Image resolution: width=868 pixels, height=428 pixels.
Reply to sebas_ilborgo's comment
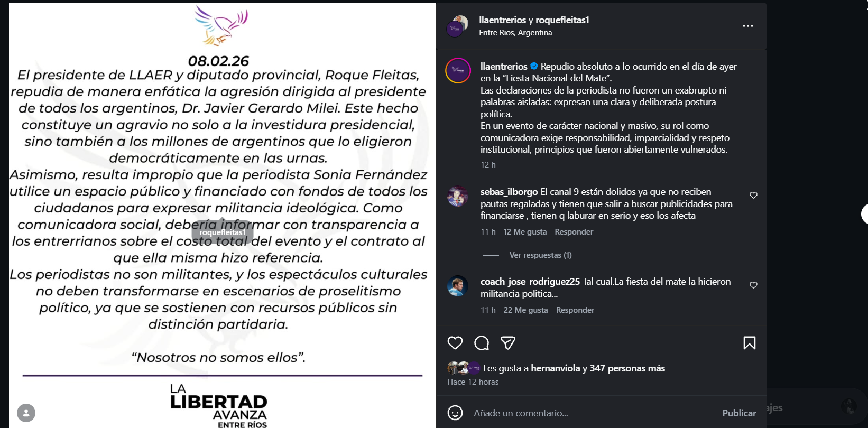pos(574,232)
